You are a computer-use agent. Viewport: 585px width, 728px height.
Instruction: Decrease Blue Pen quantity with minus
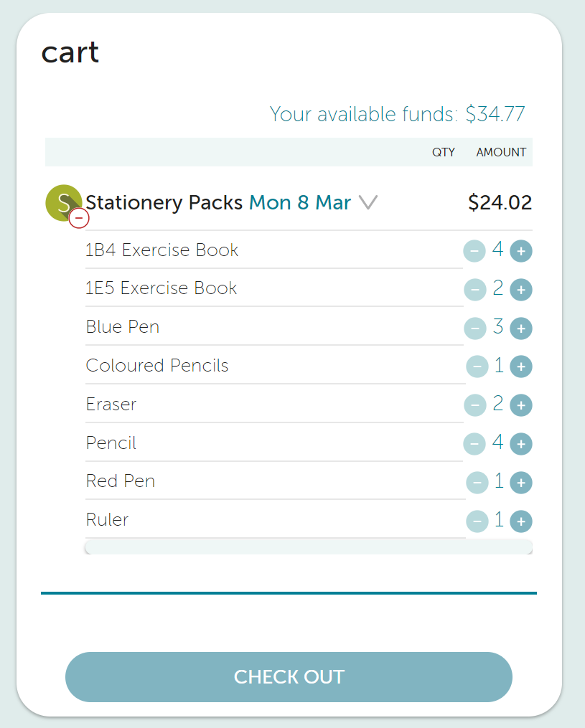pyautogui.click(x=475, y=328)
